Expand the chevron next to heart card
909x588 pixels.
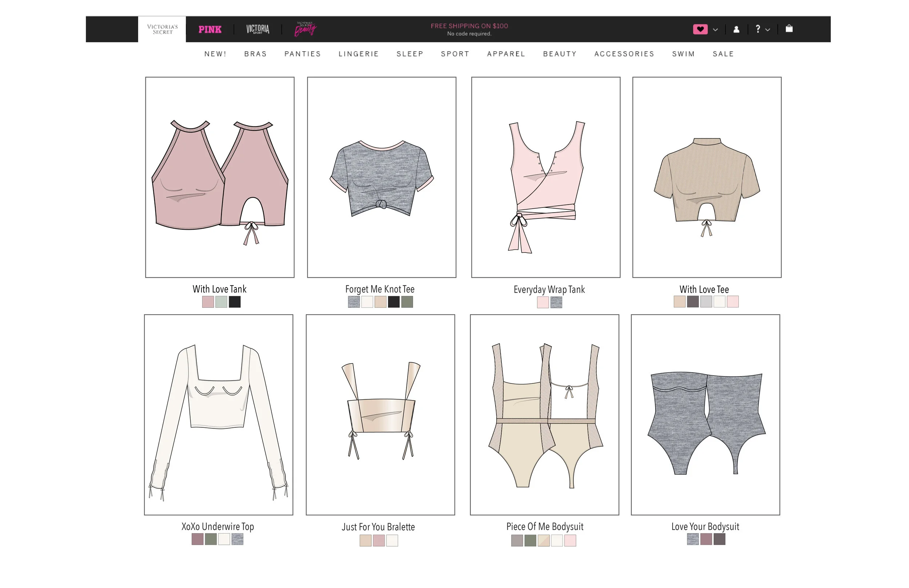tap(715, 29)
